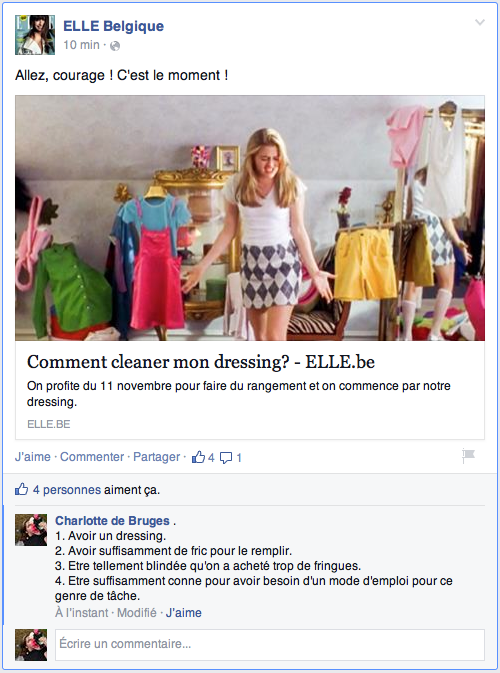Click 'Modifié' to view edit history

(x=136, y=612)
